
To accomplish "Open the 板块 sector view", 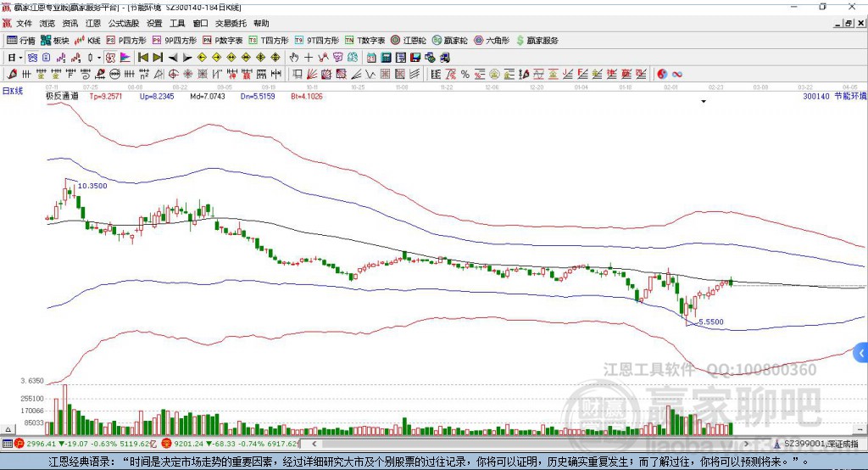I will [x=55, y=41].
